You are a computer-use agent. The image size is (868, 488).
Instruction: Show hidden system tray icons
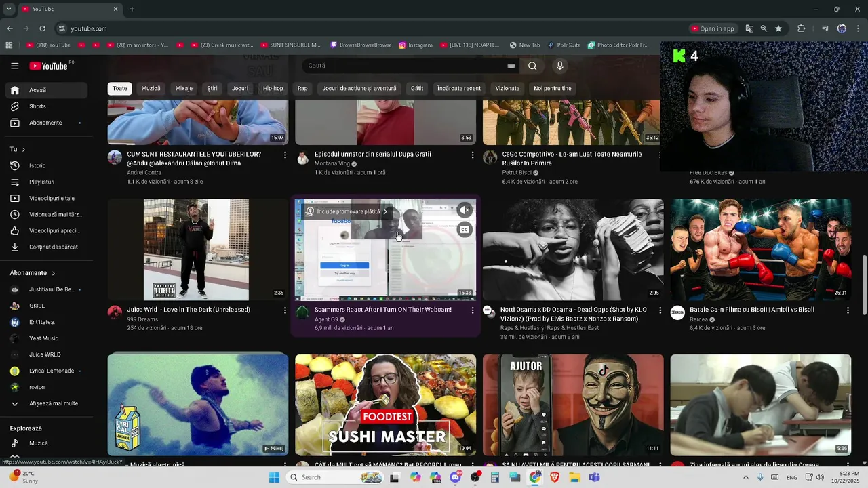pyautogui.click(x=746, y=477)
